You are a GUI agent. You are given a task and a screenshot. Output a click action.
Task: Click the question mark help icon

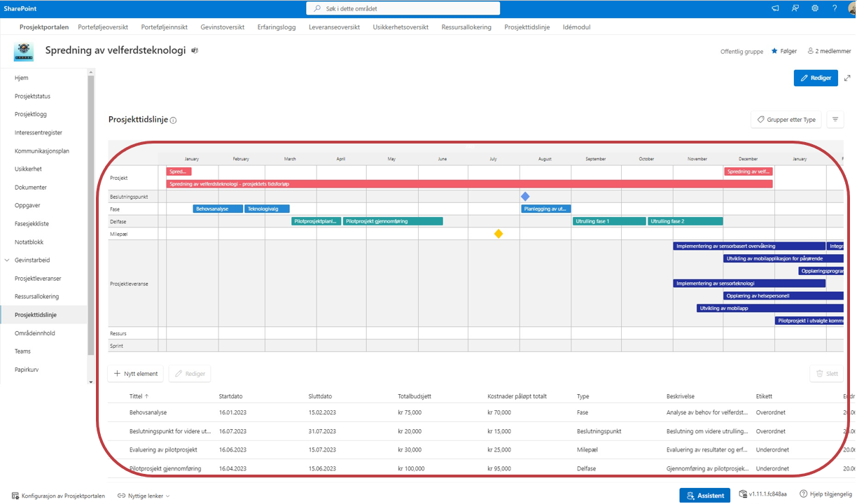coord(835,8)
